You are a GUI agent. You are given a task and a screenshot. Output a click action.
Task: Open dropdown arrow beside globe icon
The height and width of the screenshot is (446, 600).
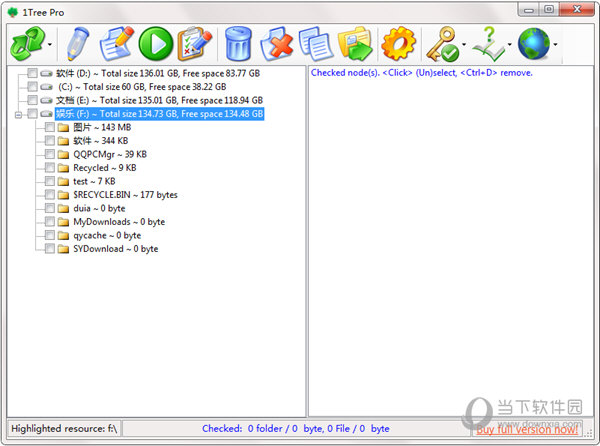pos(555,44)
